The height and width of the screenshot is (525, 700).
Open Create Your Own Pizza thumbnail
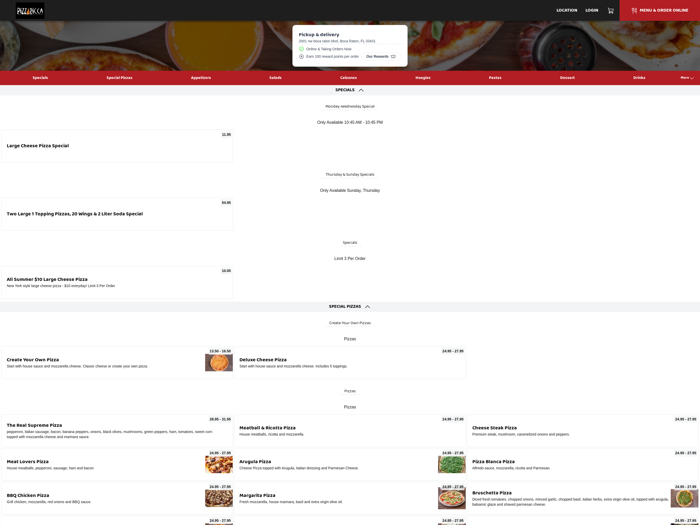click(x=219, y=362)
